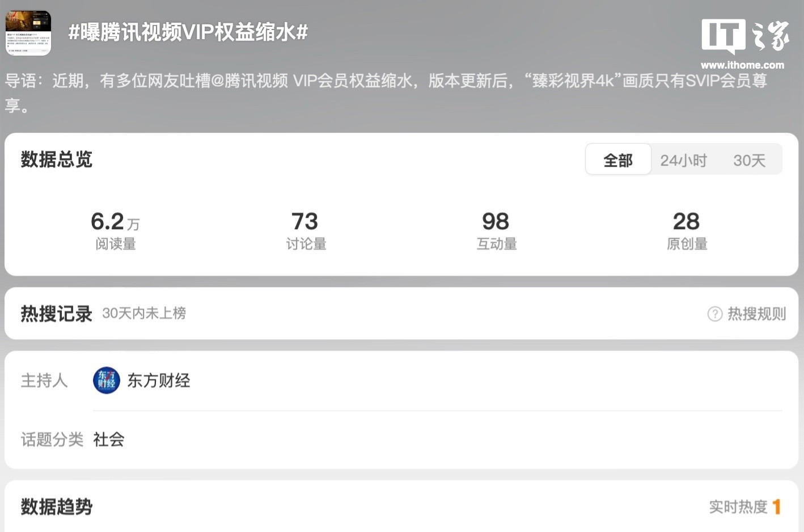This screenshot has width=804, height=532.
Task: Click the www.ithome.com URL text
Action: click(x=742, y=65)
